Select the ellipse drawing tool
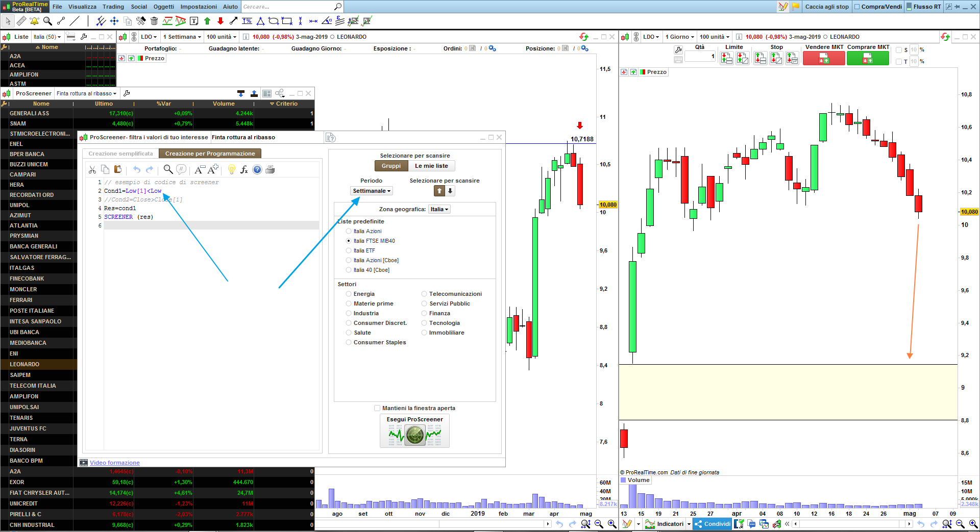 274,21
